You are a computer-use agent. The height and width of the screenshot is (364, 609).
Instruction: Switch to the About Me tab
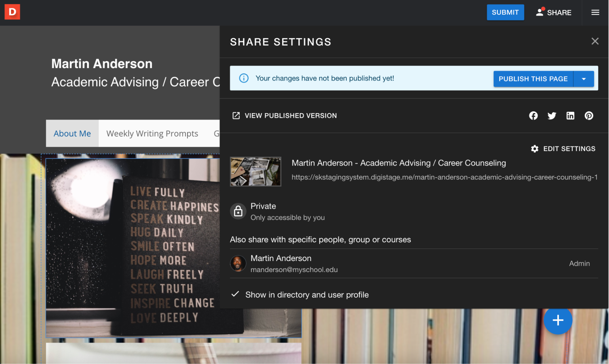point(72,133)
